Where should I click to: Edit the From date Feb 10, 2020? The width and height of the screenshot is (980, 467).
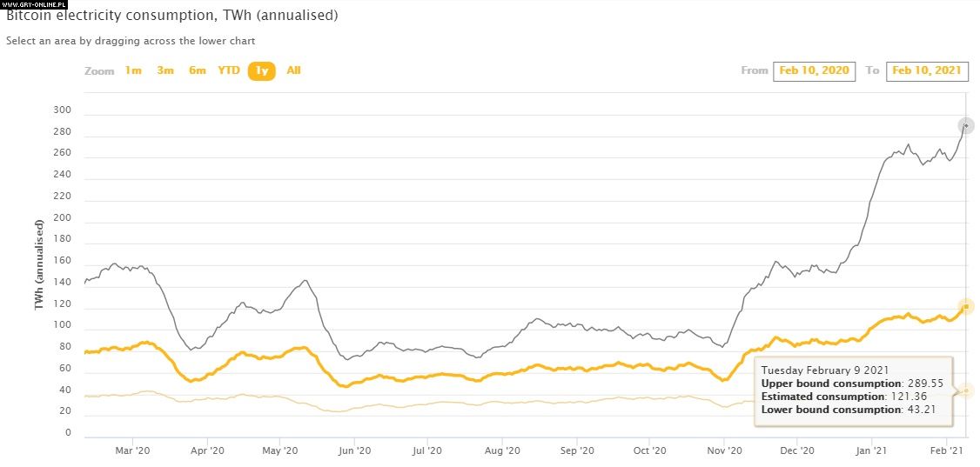click(814, 70)
